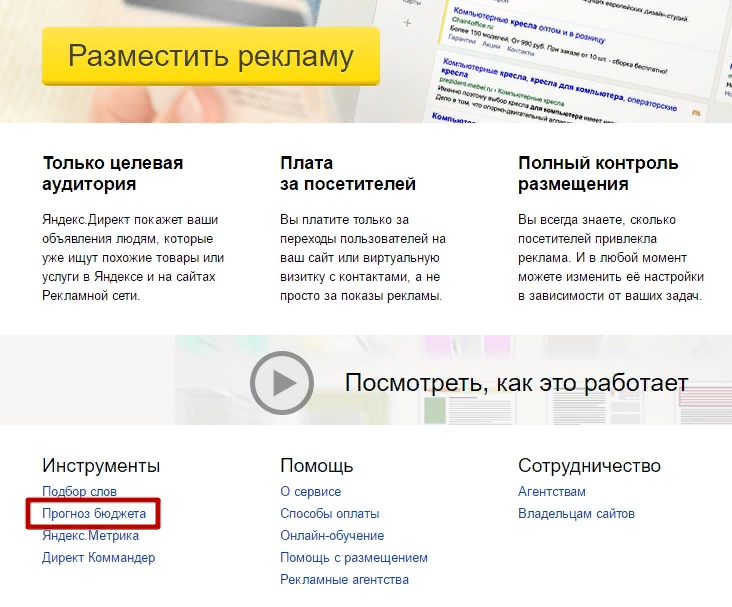Open the Подбор слов link
This screenshot has height=607, width=732.
pos(79,491)
